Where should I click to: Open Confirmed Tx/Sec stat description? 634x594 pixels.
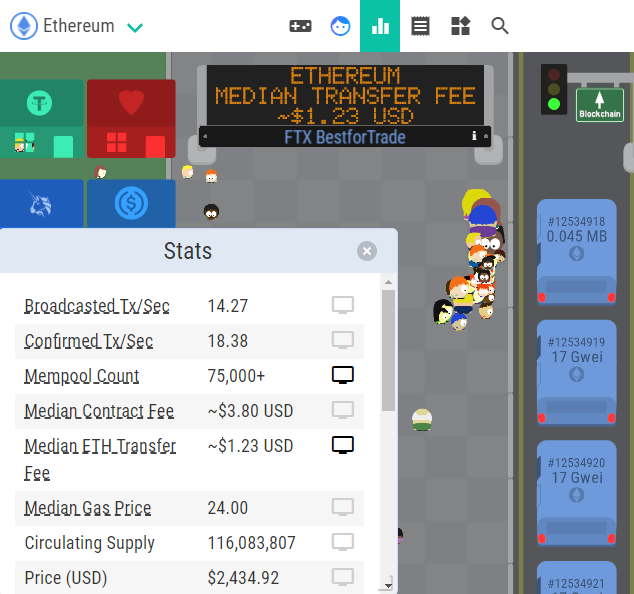(x=89, y=341)
